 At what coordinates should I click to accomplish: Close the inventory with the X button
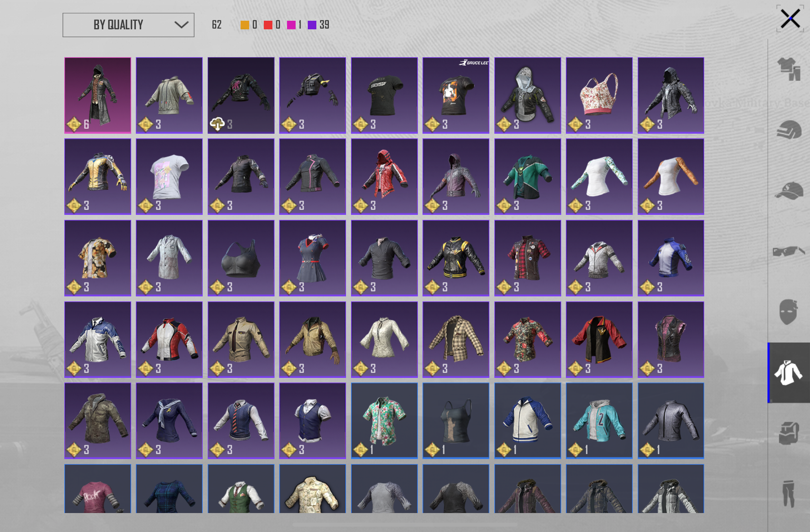coord(790,19)
